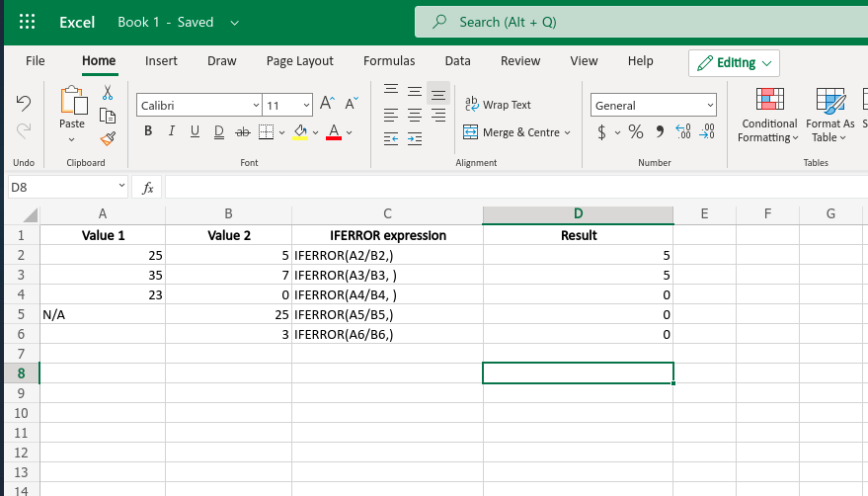Click into the formula bar
The height and width of the screenshot is (496, 868).
(515, 188)
